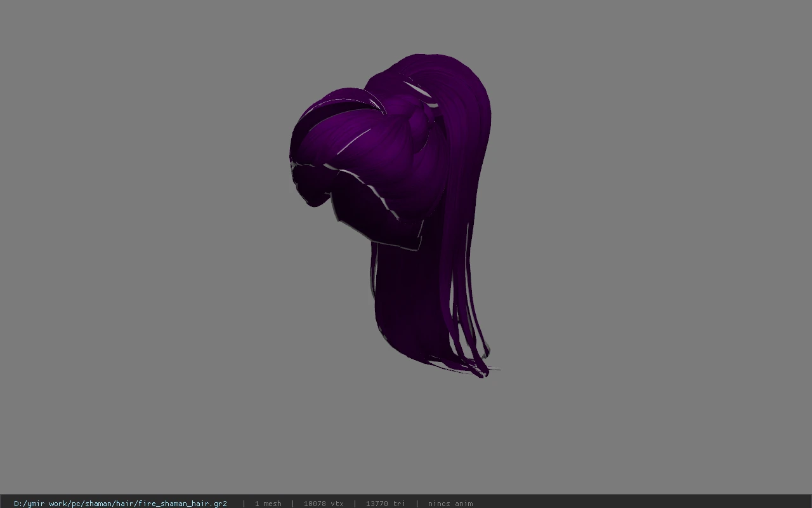
Task: Click the '1 mesh' status bar entry
Action: point(268,504)
